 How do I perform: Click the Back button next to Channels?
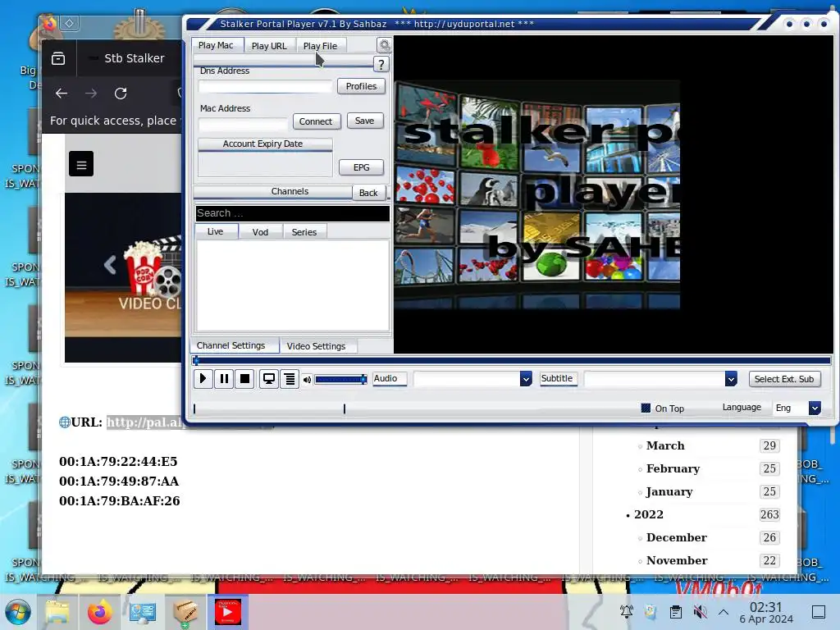[368, 193]
